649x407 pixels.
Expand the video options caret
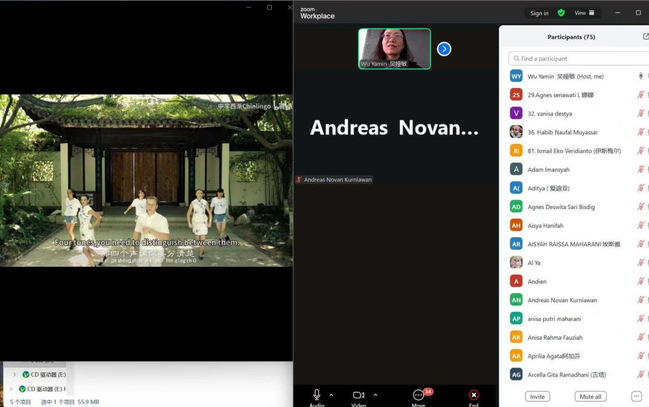point(375,394)
